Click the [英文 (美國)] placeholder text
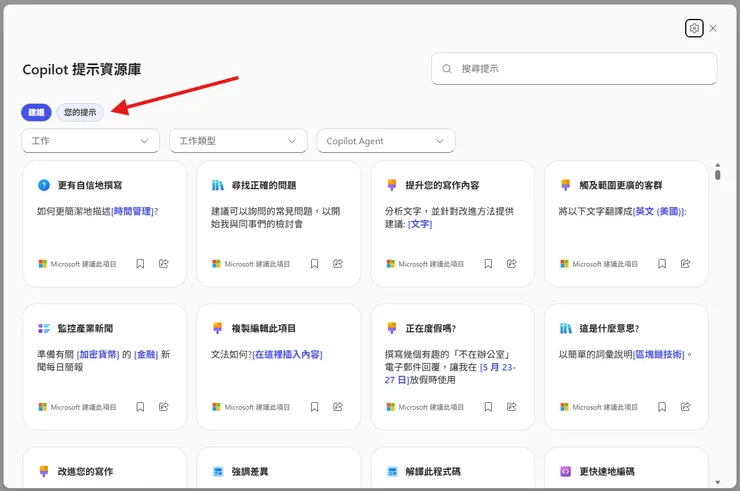Screen dimensions: 740x491 [658, 212]
